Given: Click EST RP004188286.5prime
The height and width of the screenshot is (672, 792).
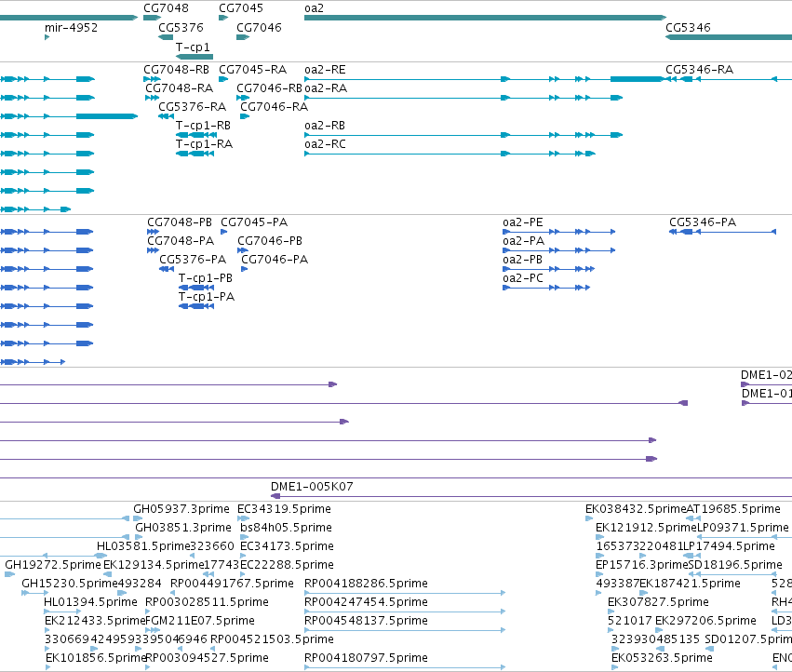Looking at the screenshot, I should pos(366,584).
